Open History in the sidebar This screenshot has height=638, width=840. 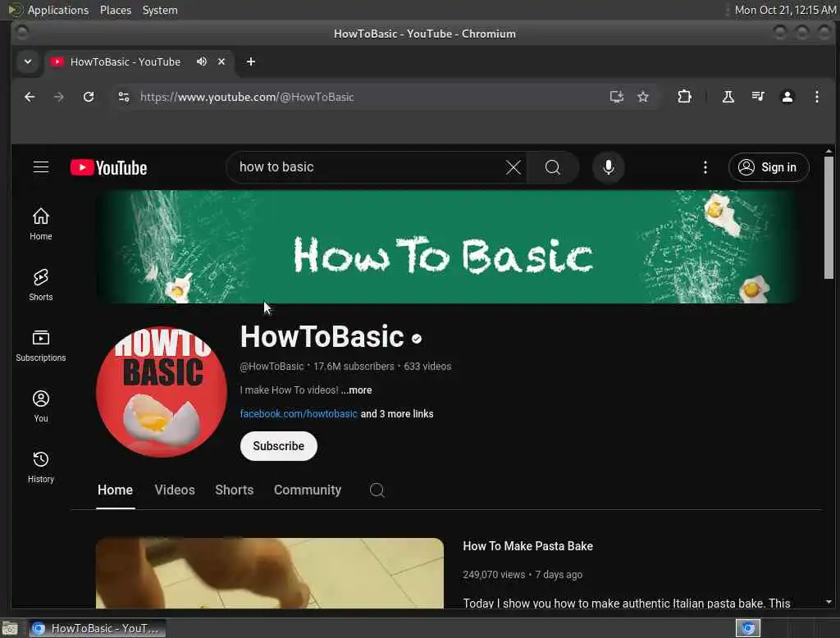tap(41, 467)
